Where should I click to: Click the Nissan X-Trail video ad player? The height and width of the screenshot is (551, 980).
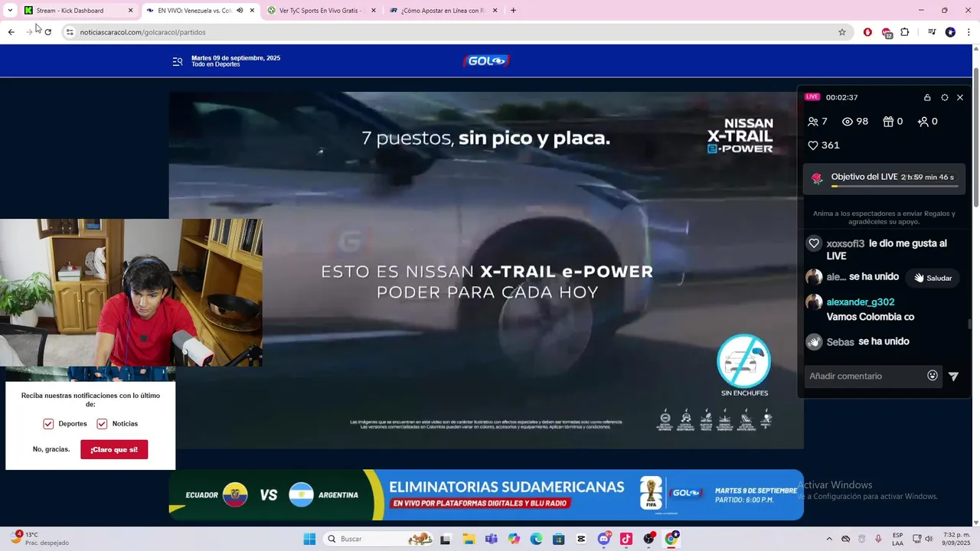[x=486, y=270]
